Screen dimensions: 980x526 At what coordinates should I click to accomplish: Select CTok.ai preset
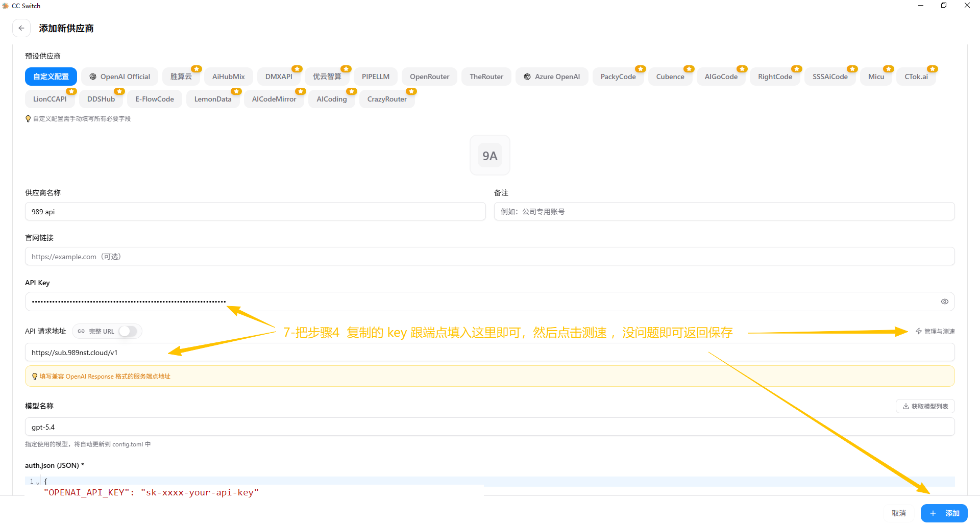(916, 77)
